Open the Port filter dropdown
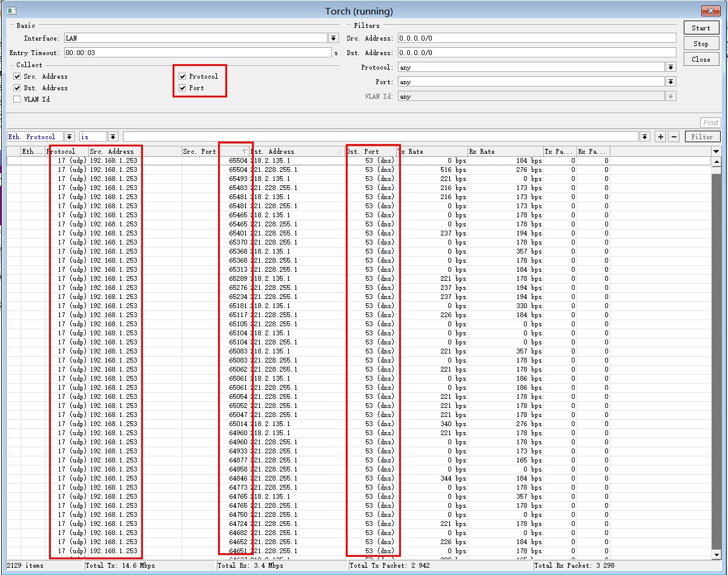This screenshot has height=575, width=728. click(x=671, y=82)
